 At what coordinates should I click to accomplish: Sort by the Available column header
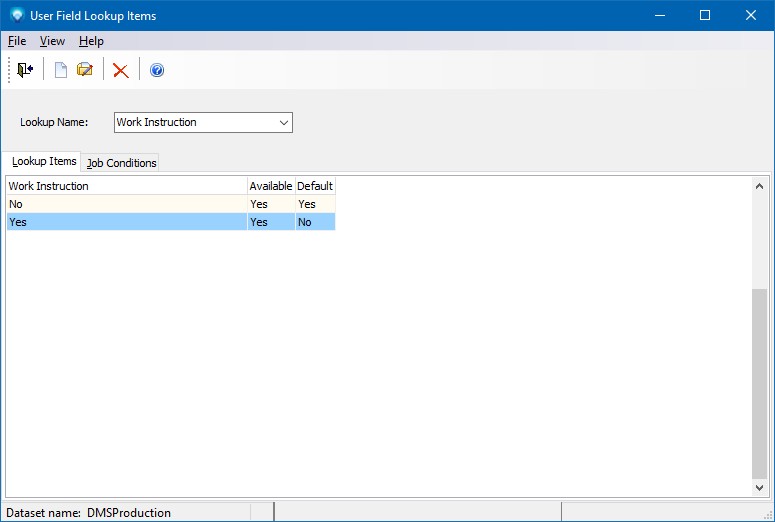point(271,186)
